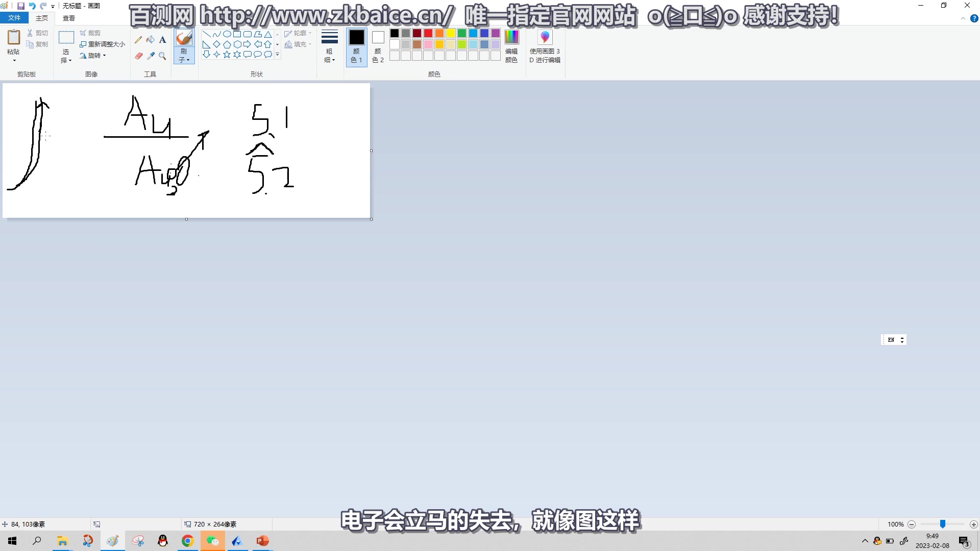
Task: Click the Undo arrow in title bar
Action: [x=32, y=6]
